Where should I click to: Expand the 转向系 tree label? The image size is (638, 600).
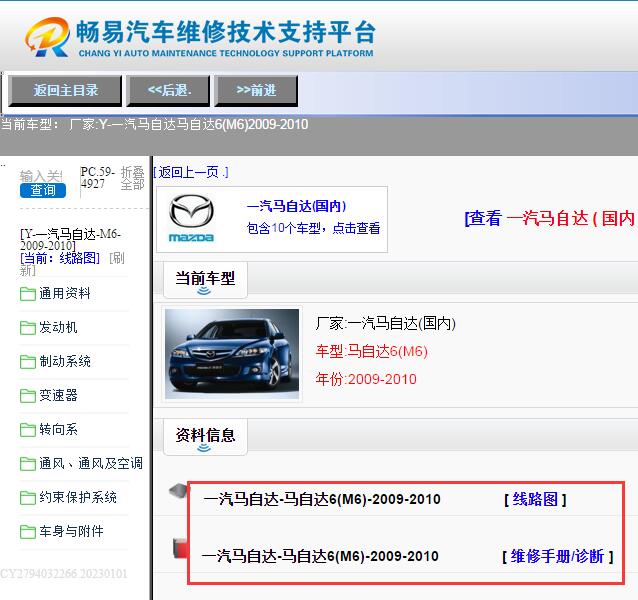point(58,429)
